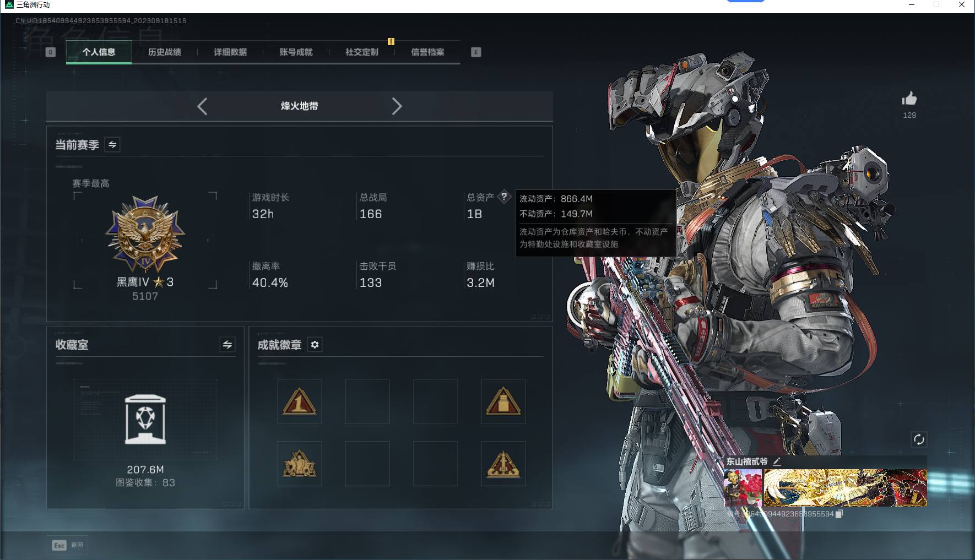Select the 个人信息 tab
The width and height of the screenshot is (975, 560).
coord(99,52)
